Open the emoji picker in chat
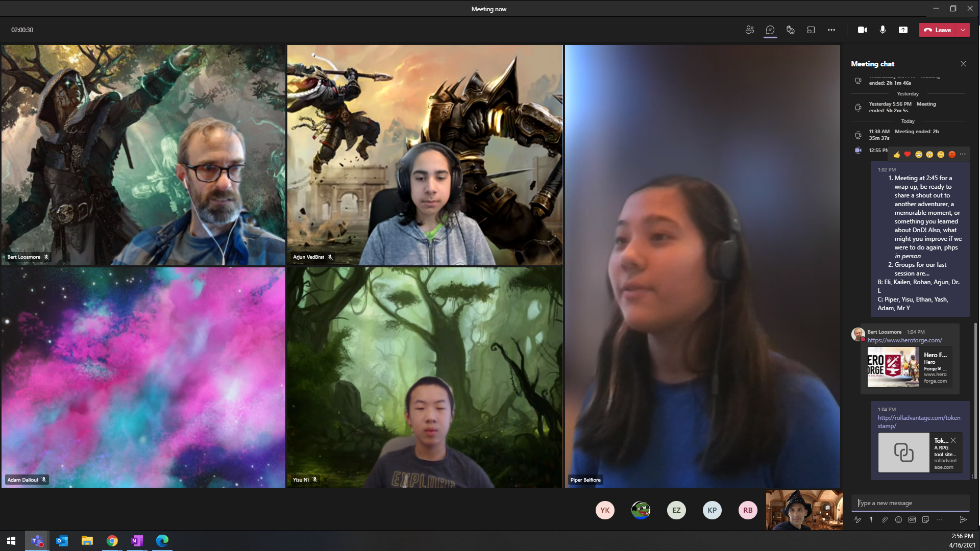This screenshot has height=551, width=980. (898, 520)
